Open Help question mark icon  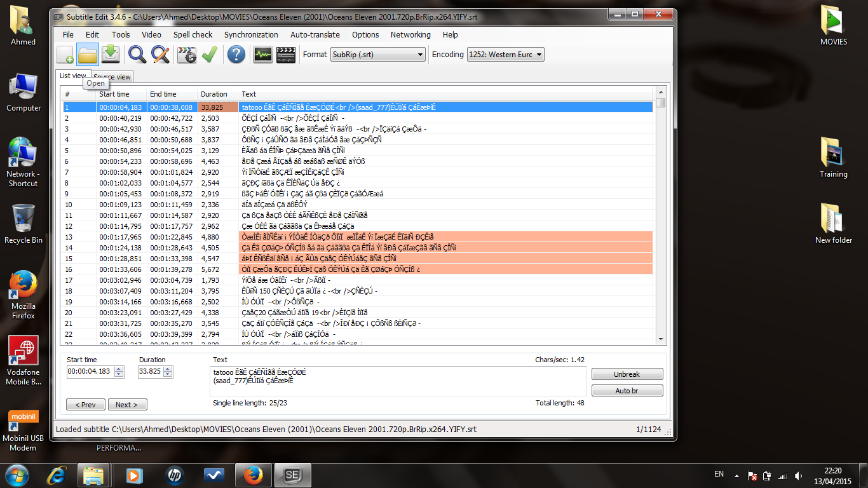(236, 55)
